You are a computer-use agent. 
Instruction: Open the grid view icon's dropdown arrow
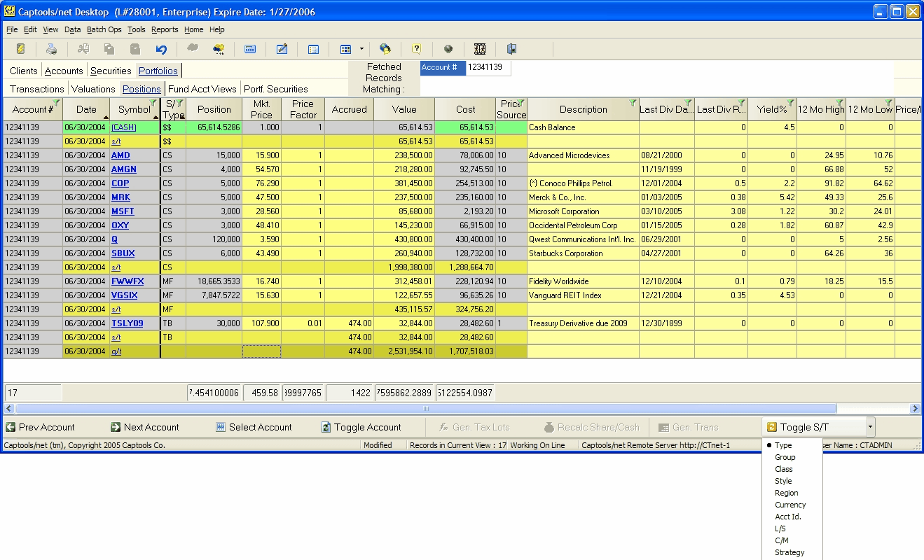(x=361, y=49)
